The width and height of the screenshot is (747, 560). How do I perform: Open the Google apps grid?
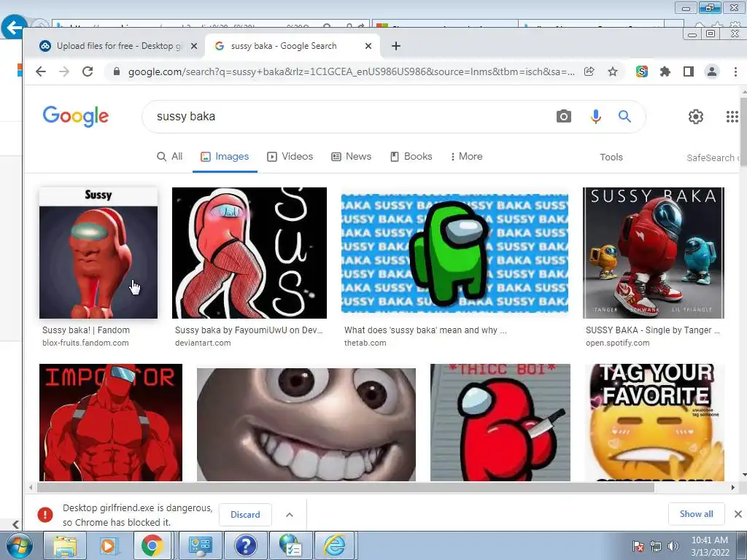tap(732, 117)
